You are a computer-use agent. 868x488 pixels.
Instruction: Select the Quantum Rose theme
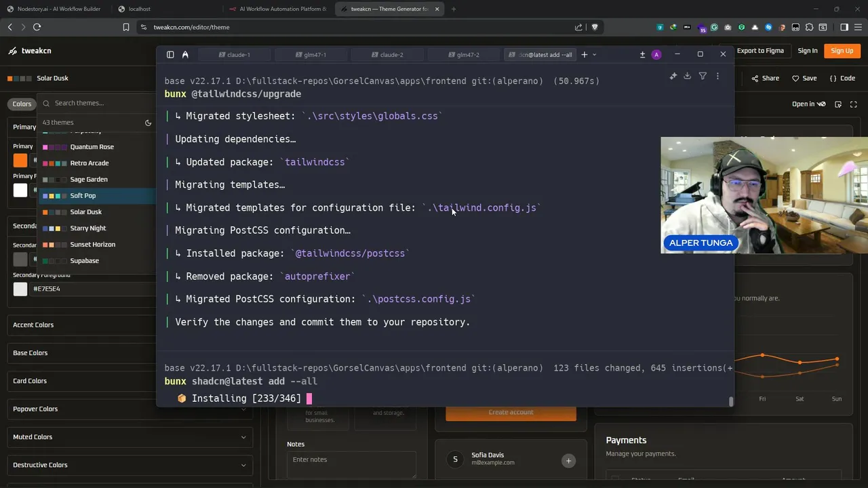pyautogui.click(x=96, y=146)
